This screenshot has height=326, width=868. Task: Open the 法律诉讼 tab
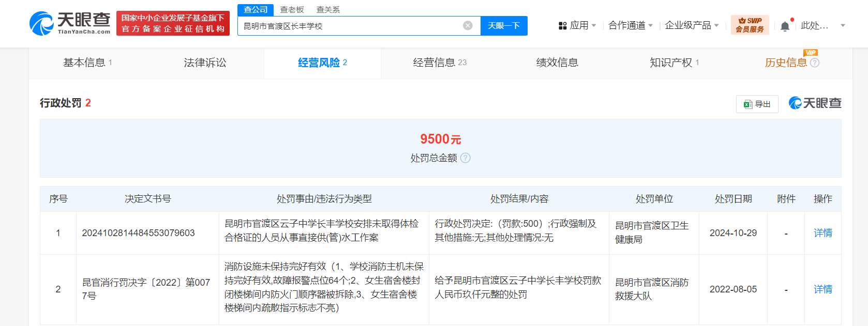[x=205, y=63]
